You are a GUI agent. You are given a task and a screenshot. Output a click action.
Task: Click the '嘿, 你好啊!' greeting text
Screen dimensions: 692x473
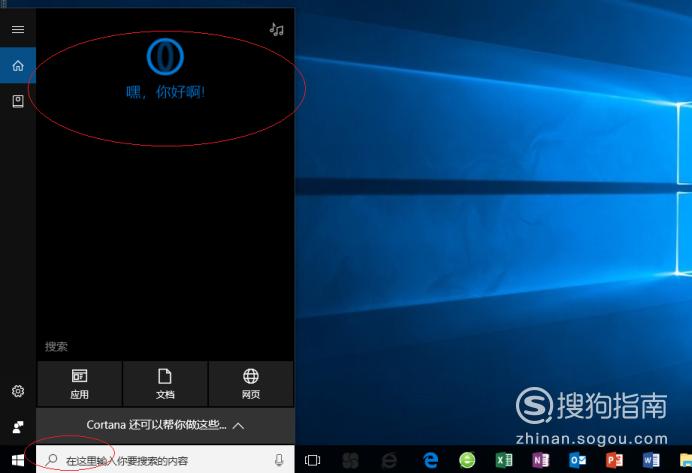[165, 92]
